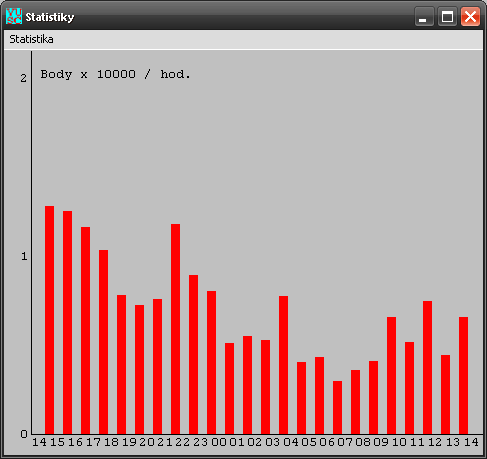Click the x-axis label 00
487x459 pixels.
219,442
